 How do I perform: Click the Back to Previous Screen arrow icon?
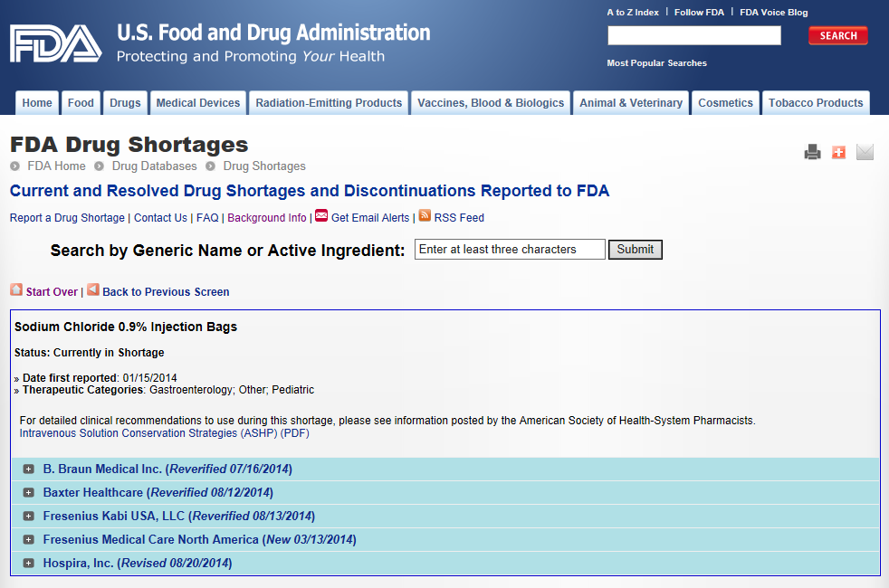(x=93, y=289)
